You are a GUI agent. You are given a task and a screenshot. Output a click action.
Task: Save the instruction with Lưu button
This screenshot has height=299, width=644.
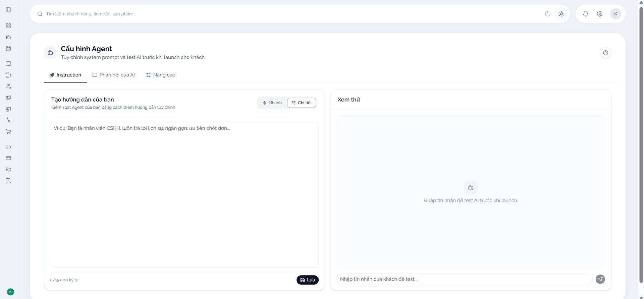tap(308, 280)
